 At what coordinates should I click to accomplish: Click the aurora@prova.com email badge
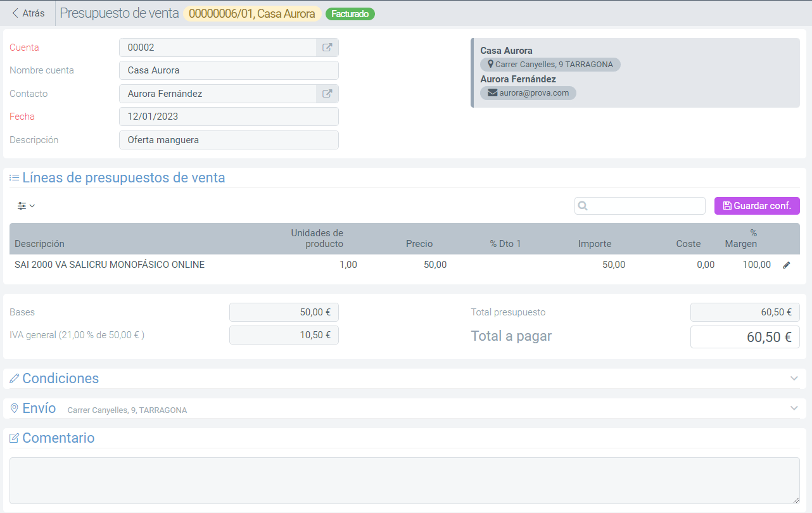(528, 93)
